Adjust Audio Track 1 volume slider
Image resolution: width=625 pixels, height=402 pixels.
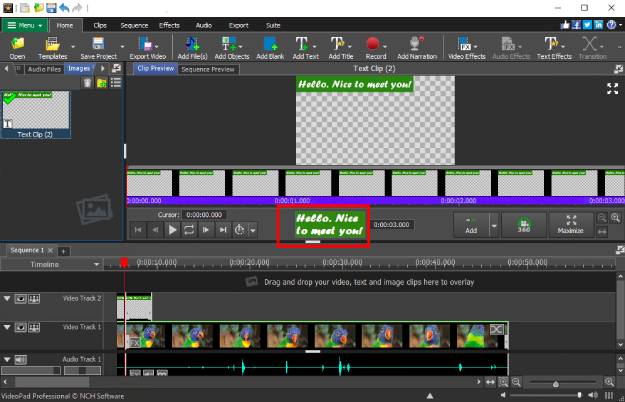(x=31, y=371)
